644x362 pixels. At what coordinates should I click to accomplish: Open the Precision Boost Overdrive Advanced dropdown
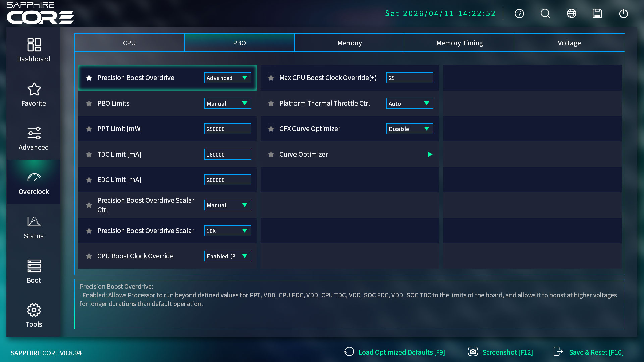click(x=227, y=78)
